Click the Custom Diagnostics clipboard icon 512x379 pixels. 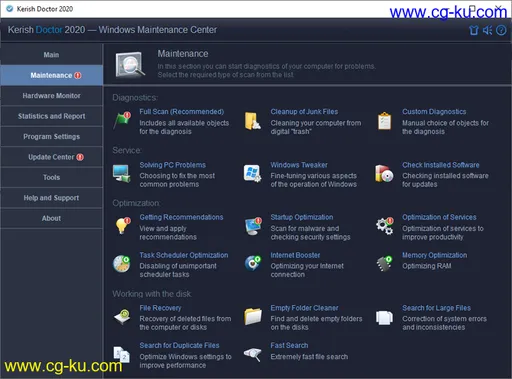tap(384, 121)
